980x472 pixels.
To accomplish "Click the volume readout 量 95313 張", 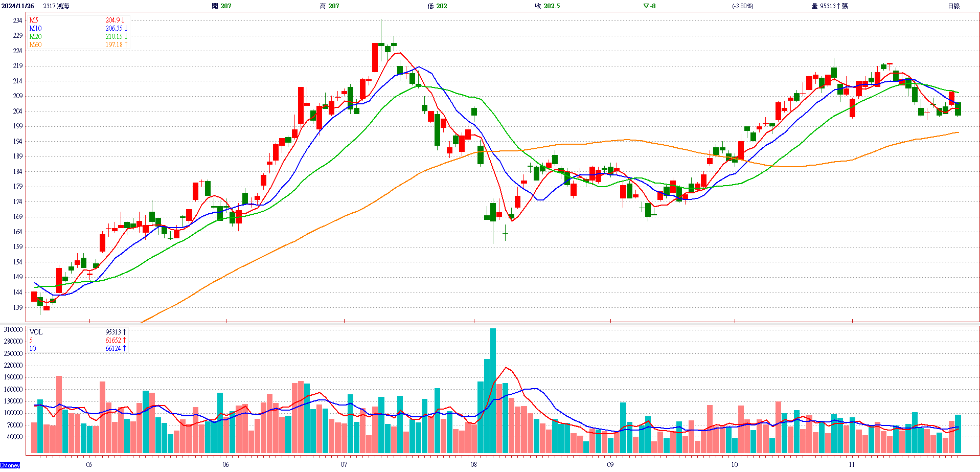I will [830, 6].
